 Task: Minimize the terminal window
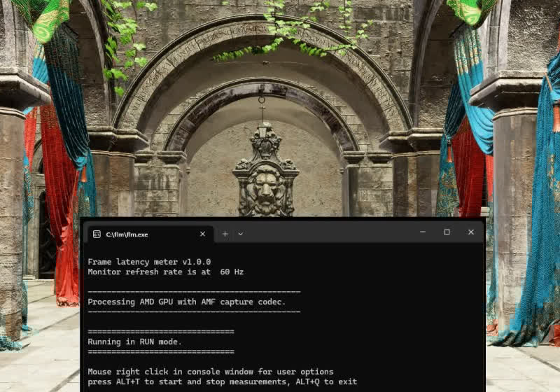click(423, 232)
